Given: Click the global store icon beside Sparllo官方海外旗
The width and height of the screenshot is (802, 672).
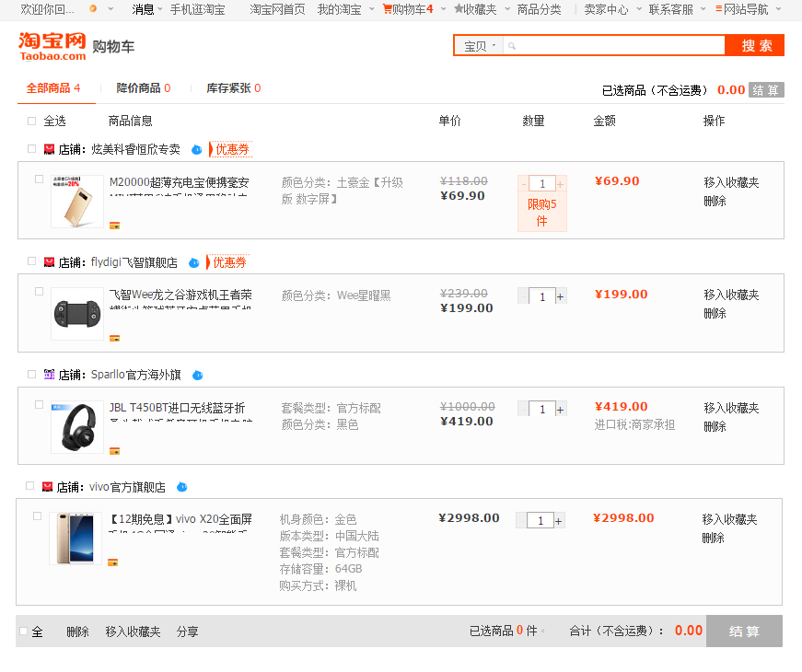Looking at the screenshot, I should (x=49, y=375).
